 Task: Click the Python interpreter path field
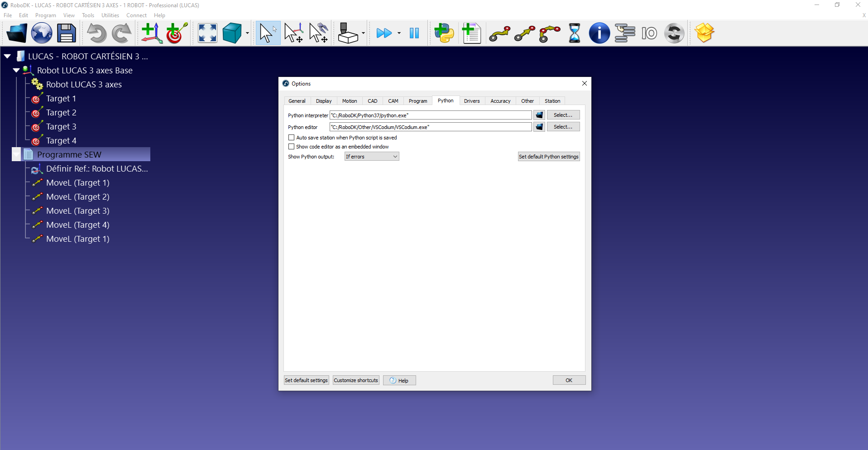(430, 115)
